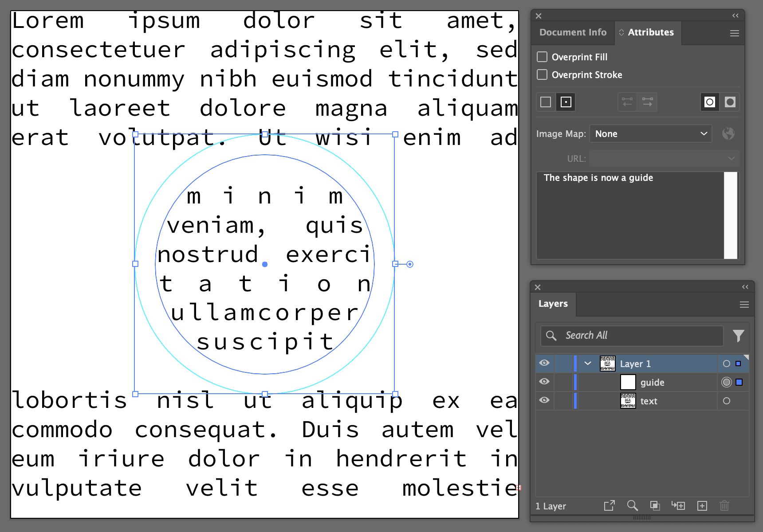This screenshot has width=763, height=532.
Task: Click the Make/Release Clipping Mask icon
Action: pos(655,505)
